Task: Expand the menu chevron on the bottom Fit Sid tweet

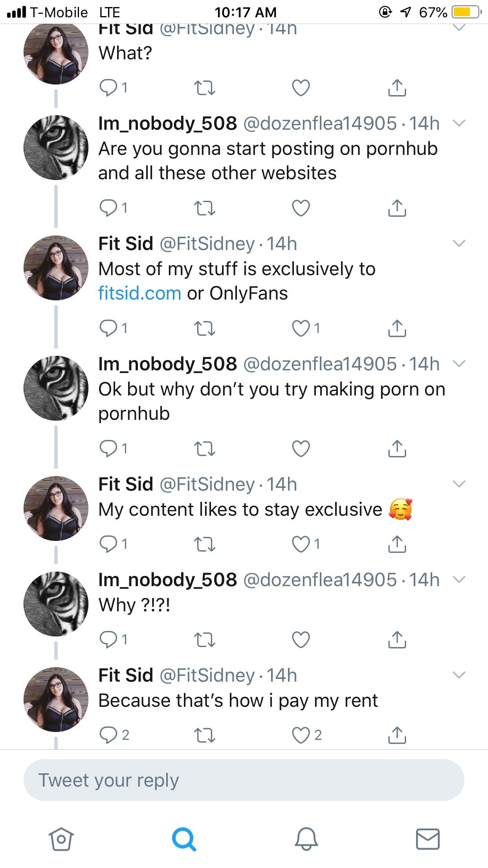Action: (459, 675)
